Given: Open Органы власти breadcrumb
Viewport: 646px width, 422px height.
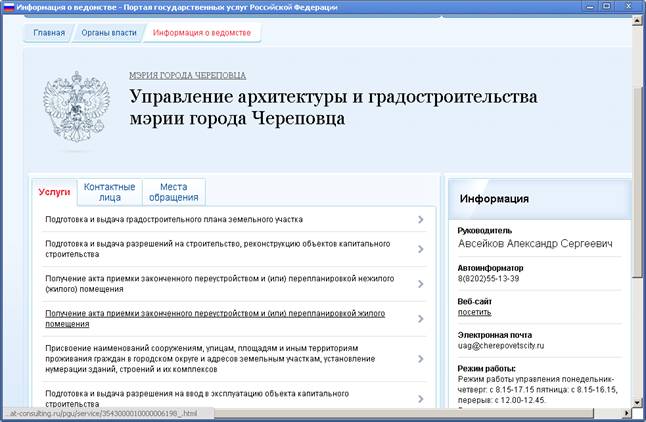Looking at the screenshot, I should click(x=109, y=33).
